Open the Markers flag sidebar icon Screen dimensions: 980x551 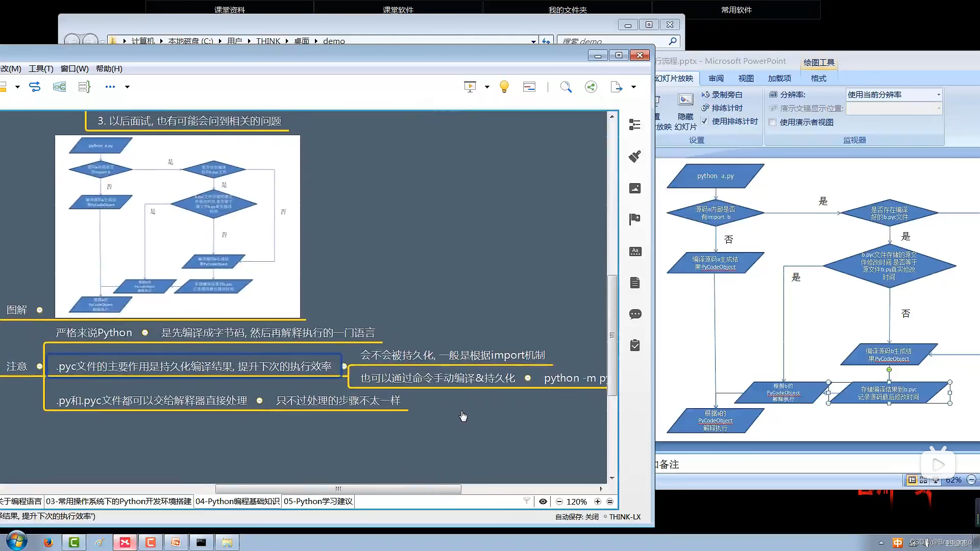[x=635, y=219]
